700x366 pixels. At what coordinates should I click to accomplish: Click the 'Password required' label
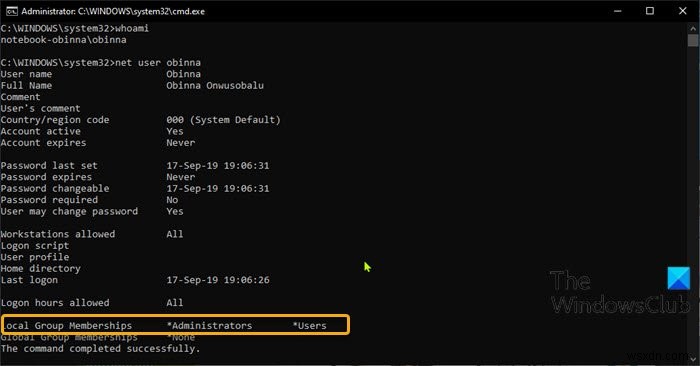(49, 200)
